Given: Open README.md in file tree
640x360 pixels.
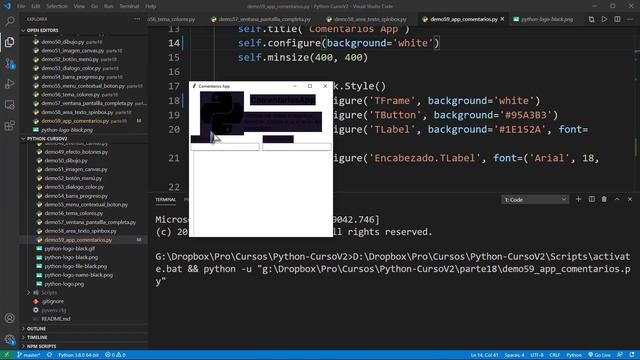Looking at the screenshot, I should click(56, 319).
